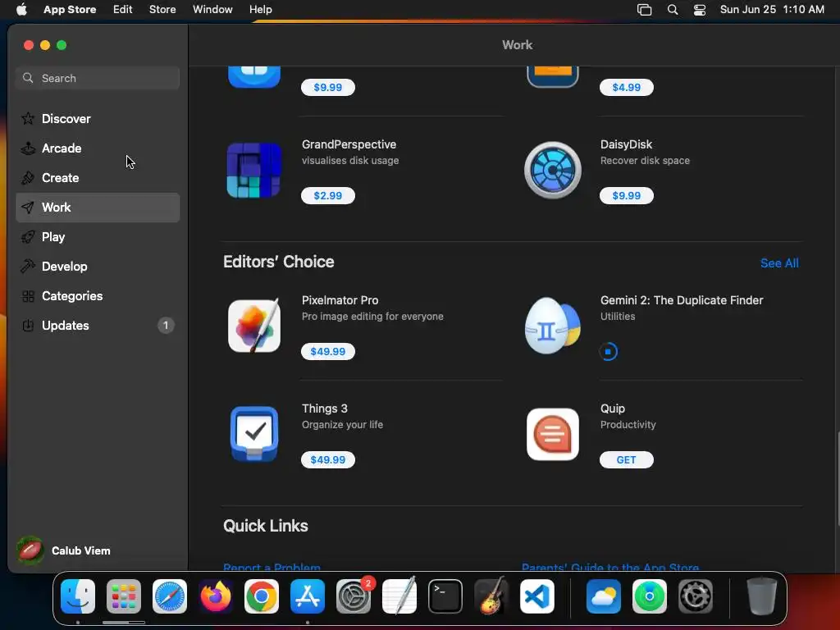This screenshot has height=630, width=840.
Task: Click the date and time in menu bar
Action: coord(772,10)
